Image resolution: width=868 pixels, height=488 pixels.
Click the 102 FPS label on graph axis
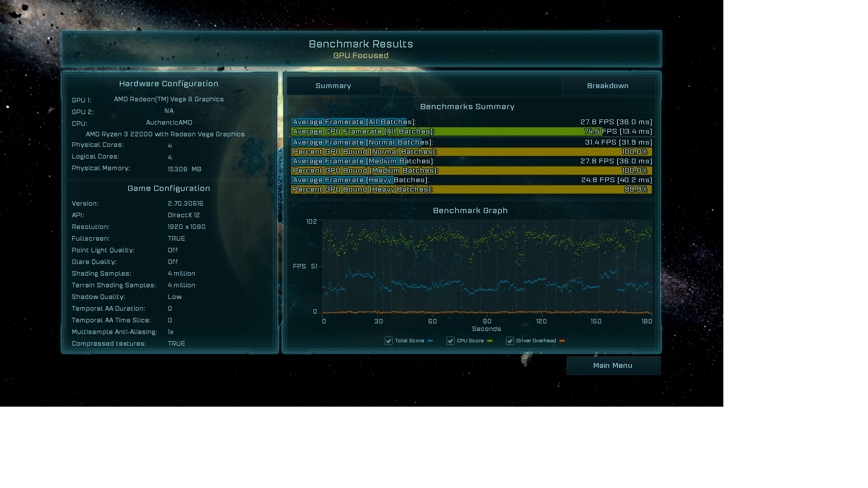coord(312,221)
